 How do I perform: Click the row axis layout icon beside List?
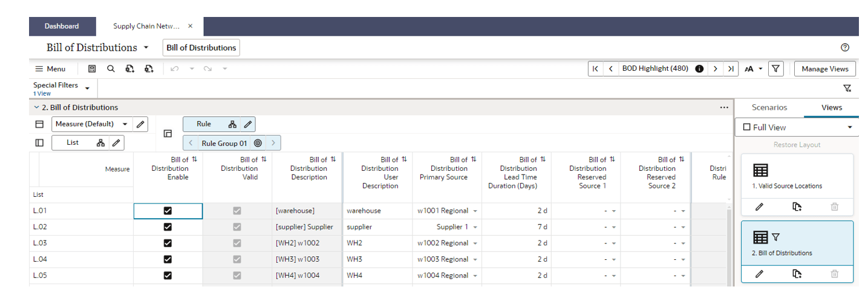click(39, 143)
